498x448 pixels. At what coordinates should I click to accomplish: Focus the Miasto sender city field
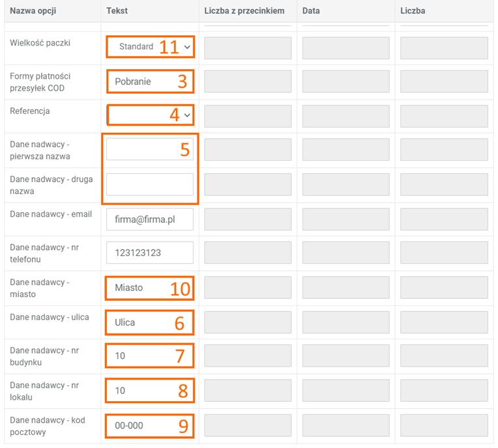(150, 288)
